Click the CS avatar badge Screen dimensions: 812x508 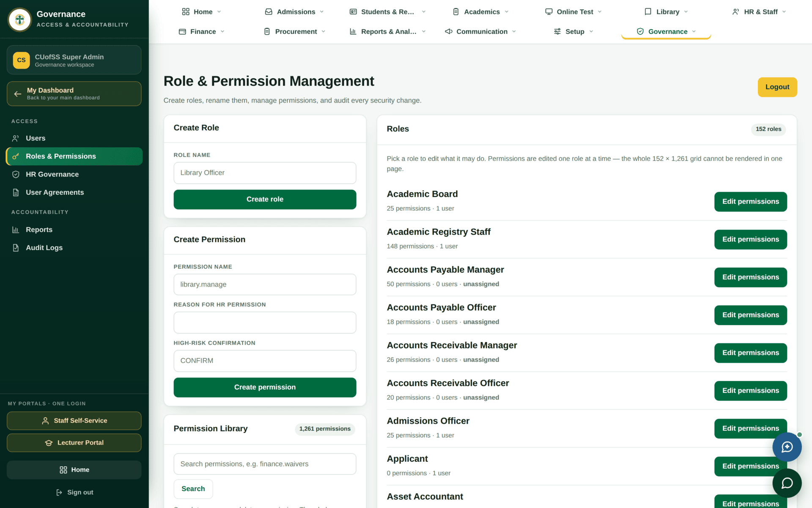click(x=21, y=60)
